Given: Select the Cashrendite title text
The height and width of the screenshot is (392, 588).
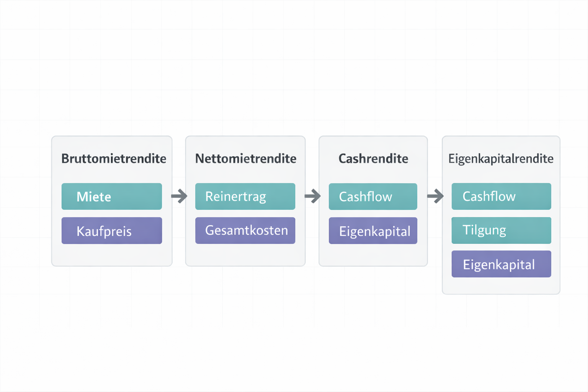Looking at the screenshot, I should 373,158.
